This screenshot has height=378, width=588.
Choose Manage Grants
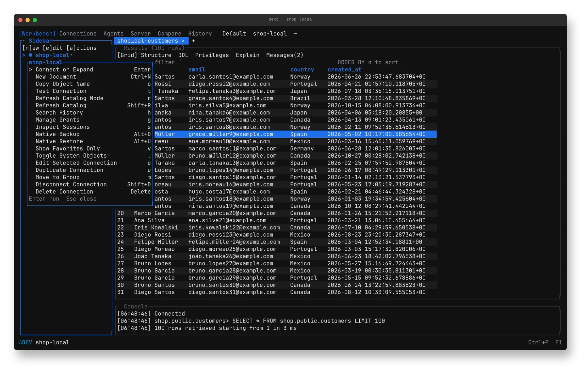90,120
